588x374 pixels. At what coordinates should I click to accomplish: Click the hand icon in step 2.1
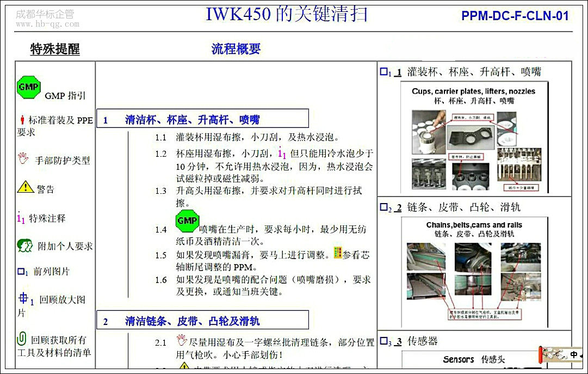[182, 340]
